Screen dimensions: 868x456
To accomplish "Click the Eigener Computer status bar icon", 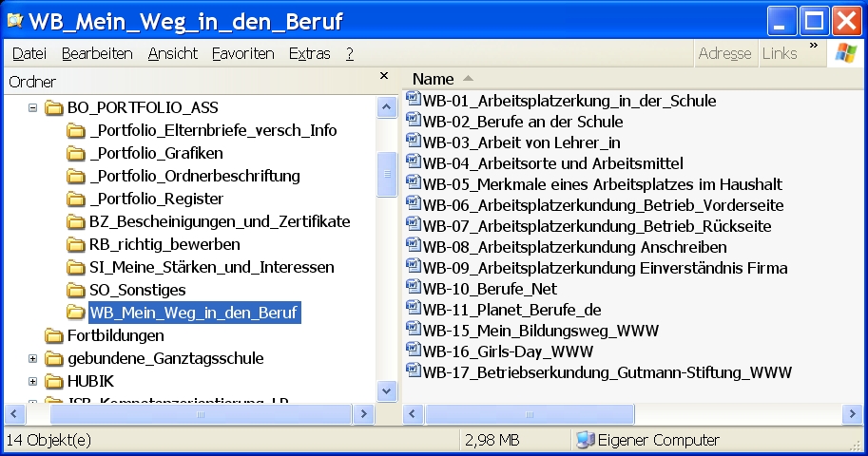I will point(585,440).
